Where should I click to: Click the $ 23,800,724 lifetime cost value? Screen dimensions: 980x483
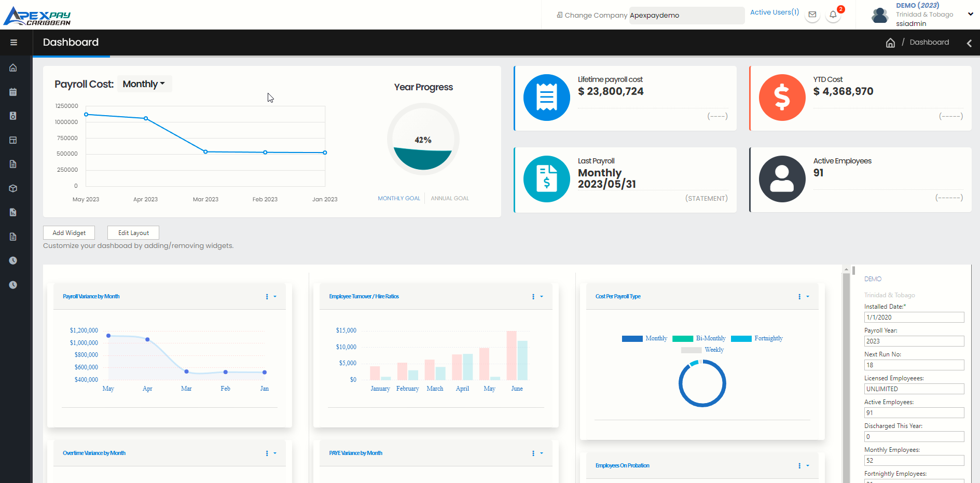(611, 91)
